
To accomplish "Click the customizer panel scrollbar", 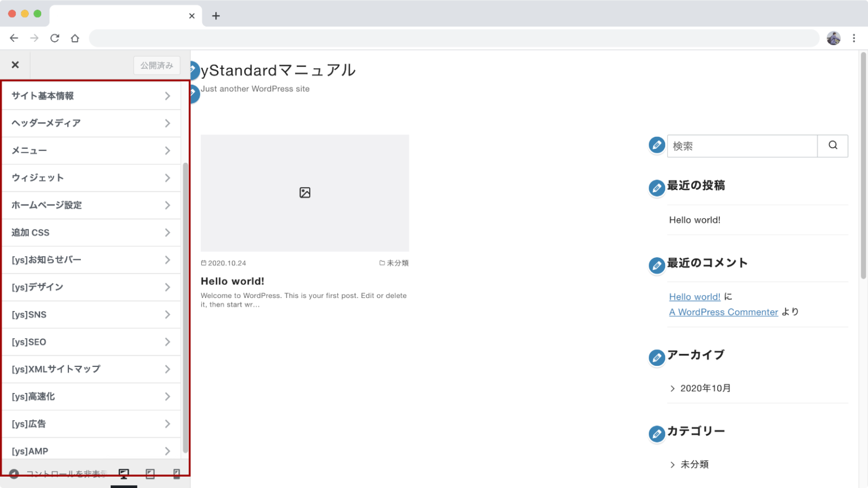I will pos(185,305).
